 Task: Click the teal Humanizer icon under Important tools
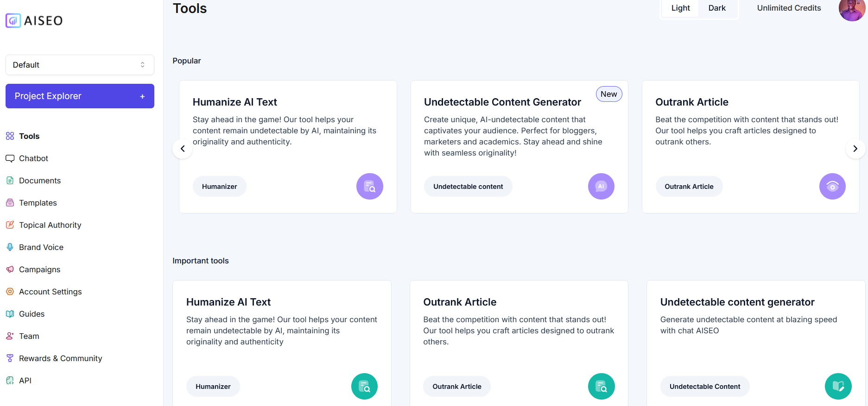pyautogui.click(x=364, y=386)
